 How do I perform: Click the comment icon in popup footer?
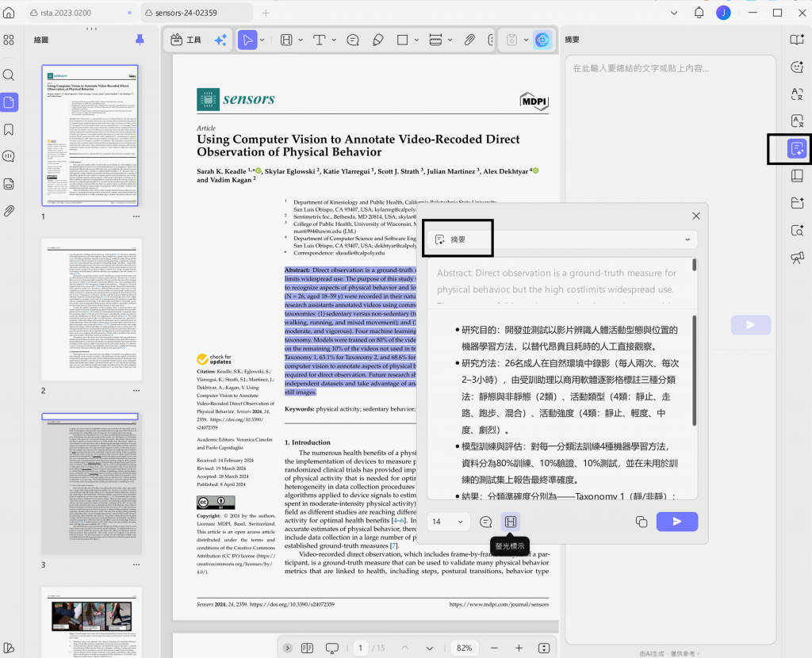click(x=486, y=522)
